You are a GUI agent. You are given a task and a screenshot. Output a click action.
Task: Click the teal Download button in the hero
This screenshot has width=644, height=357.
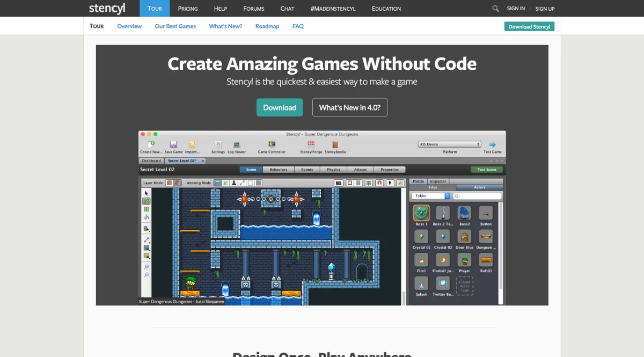280,107
